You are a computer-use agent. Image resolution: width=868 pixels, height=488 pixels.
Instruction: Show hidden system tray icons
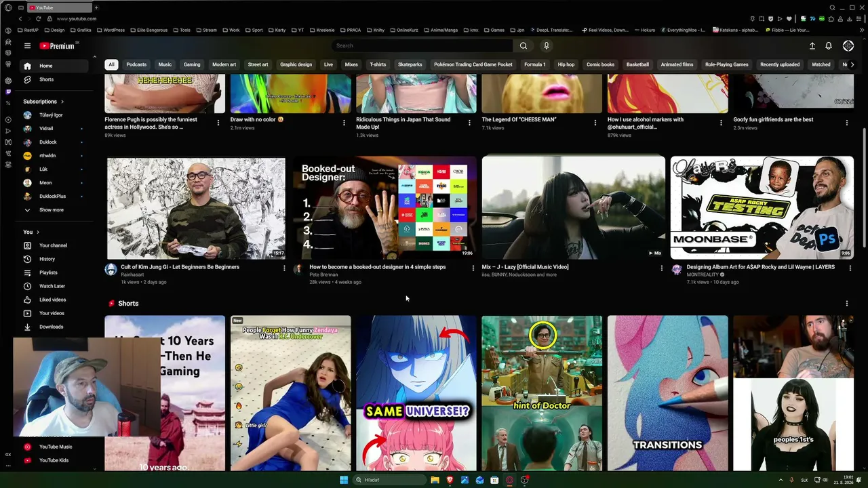pyautogui.click(x=781, y=480)
